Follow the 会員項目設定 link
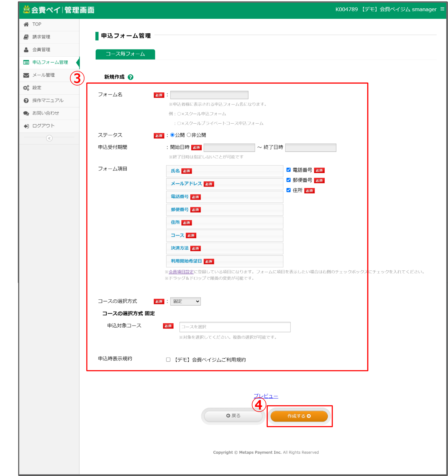 point(181,272)
